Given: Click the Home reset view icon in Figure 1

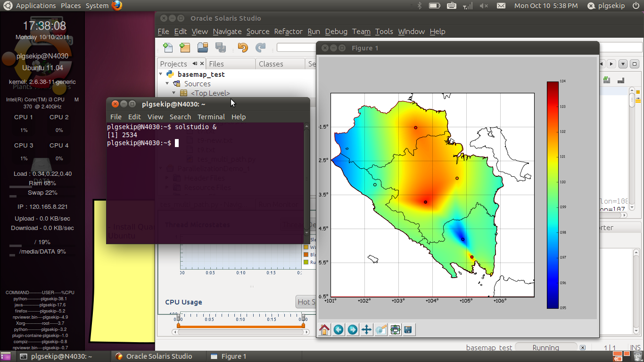Looking at the screenshot, I should click(x=324, y=329).
